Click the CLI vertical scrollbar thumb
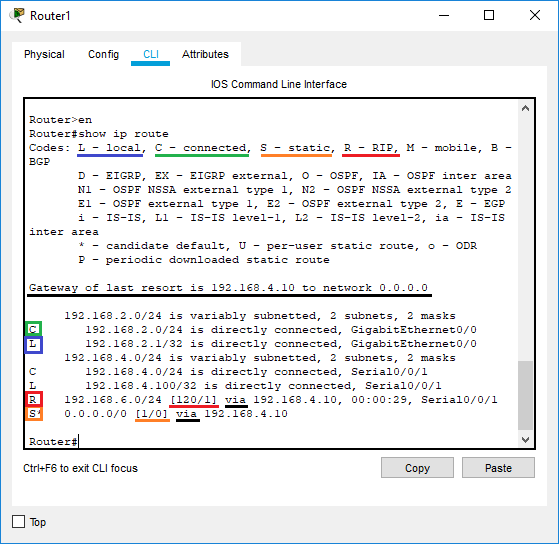Image resolution: width=559 pixels, height=544 pixels. coord(525,395)
